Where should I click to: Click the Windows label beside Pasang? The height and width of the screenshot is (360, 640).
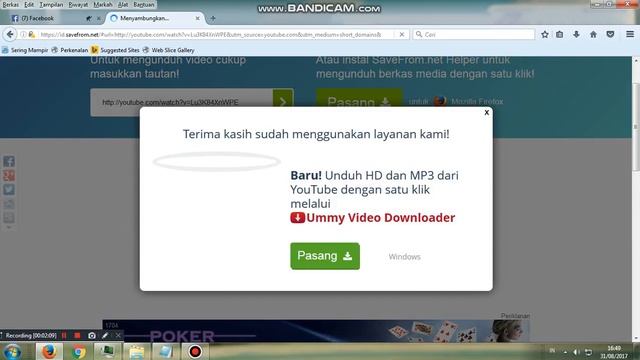[x=404, y=257]
